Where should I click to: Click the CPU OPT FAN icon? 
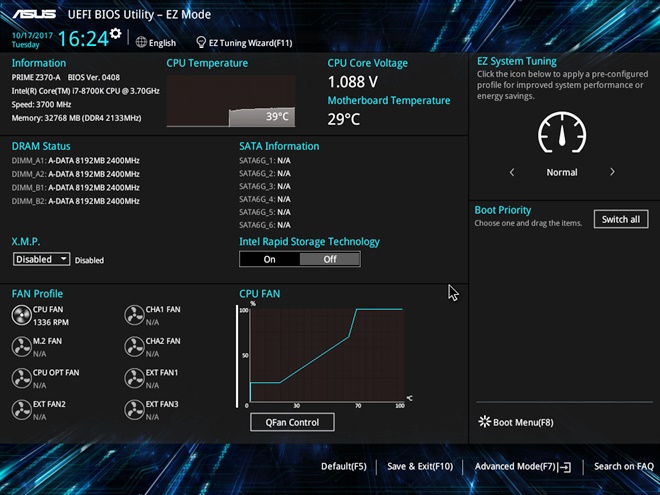21,378
